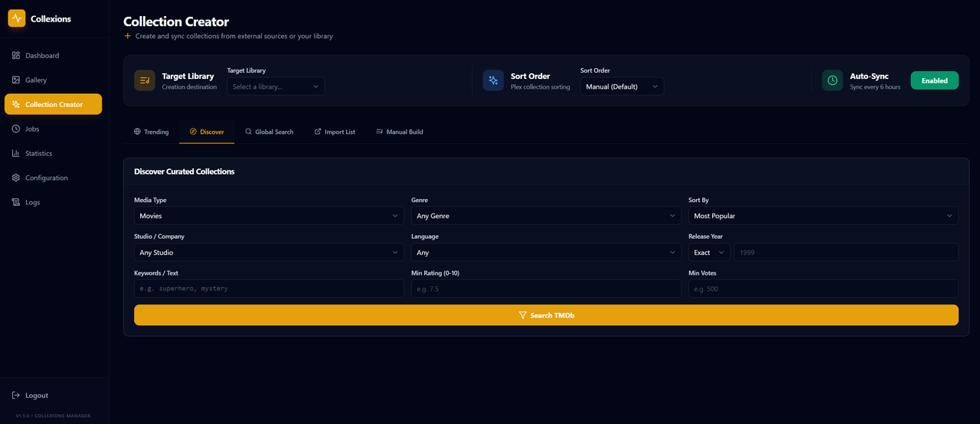Image resolution: width=980 pixels, height=424 pixels.
Task: Open Statistics in the sidebar
Action: tap(54, 154)
